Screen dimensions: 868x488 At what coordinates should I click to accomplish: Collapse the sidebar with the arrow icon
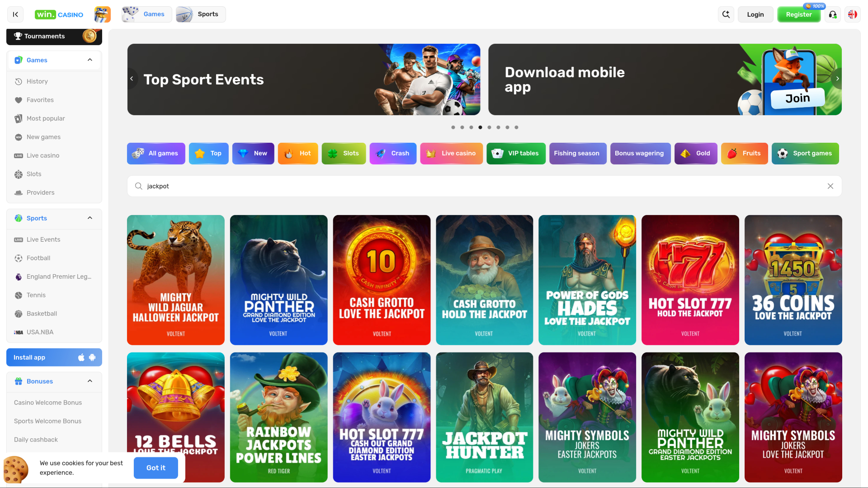click(x=15, y=14)
